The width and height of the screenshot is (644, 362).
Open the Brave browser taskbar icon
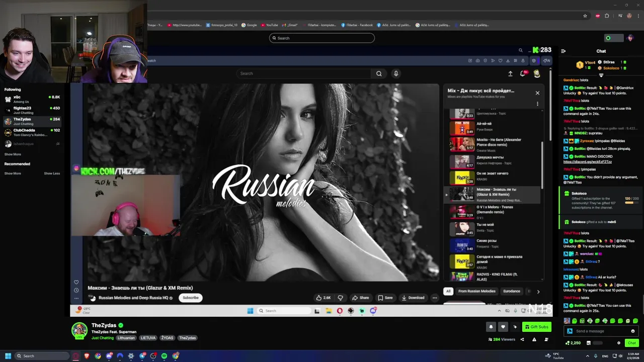(87, 356)
